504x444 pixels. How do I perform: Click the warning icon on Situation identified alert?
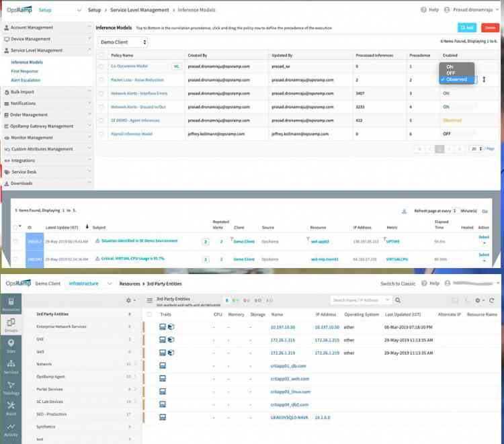(x=97, y=240)
